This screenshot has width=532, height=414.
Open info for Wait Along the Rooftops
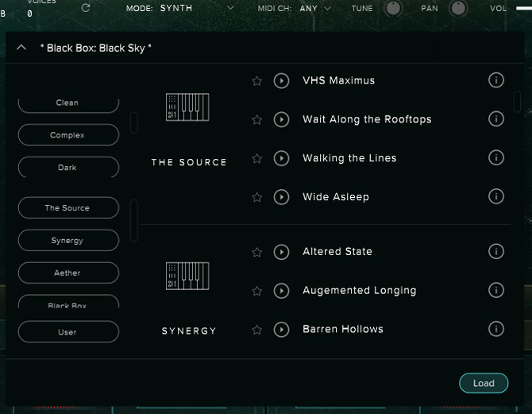pos(496,119)
